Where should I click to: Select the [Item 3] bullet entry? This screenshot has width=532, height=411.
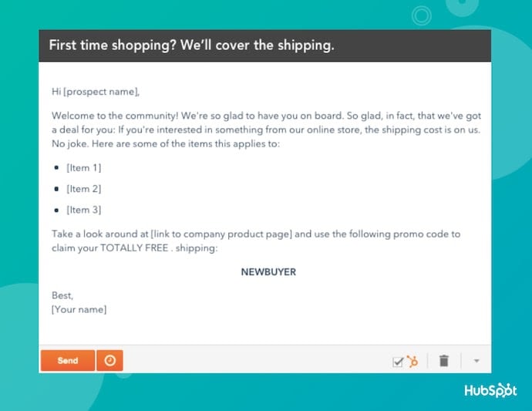[83, 209]
